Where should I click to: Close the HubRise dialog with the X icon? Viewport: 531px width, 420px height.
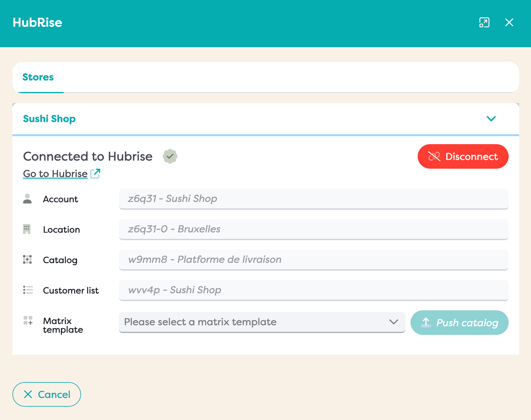point(509,23)
